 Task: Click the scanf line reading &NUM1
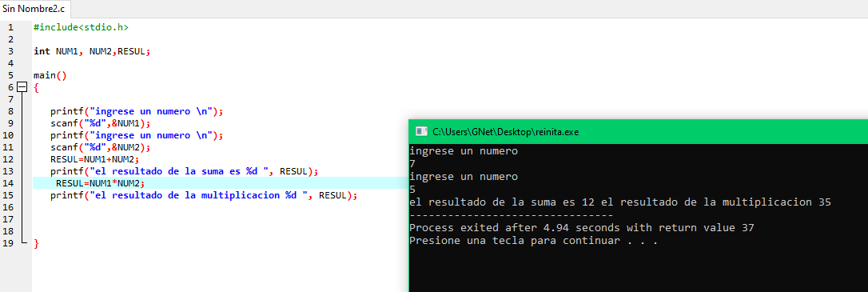[x=100, y=123]
